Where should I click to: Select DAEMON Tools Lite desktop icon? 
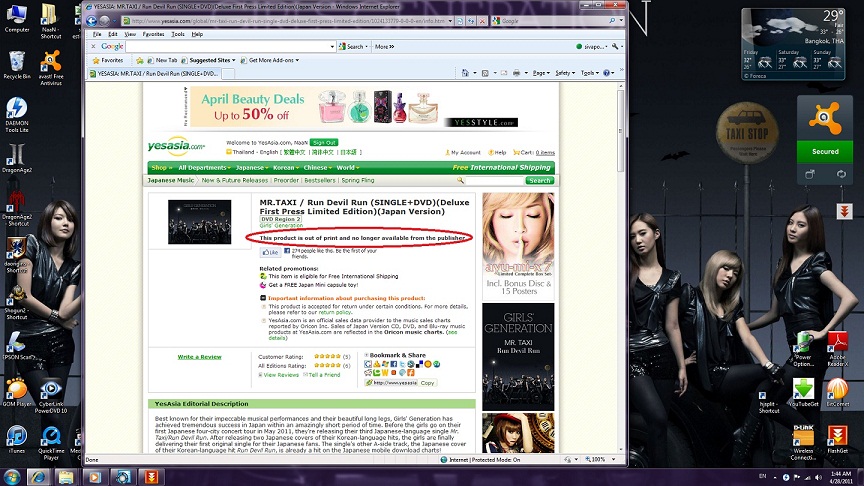click(x=17, y=115)
